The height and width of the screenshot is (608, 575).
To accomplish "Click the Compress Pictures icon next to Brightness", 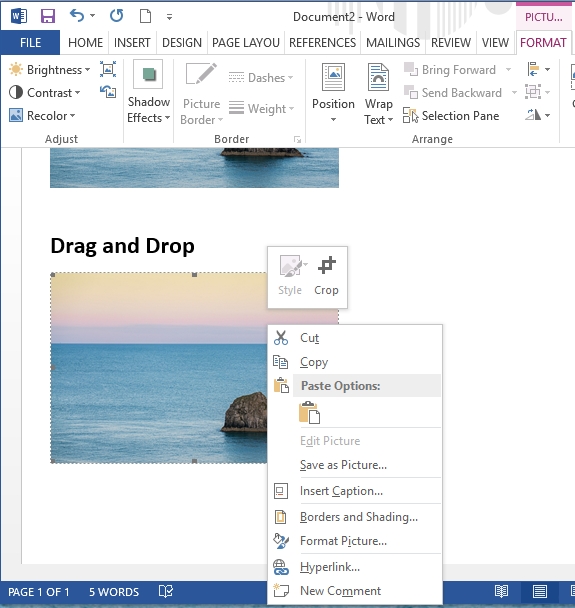I will coord(108,69).
